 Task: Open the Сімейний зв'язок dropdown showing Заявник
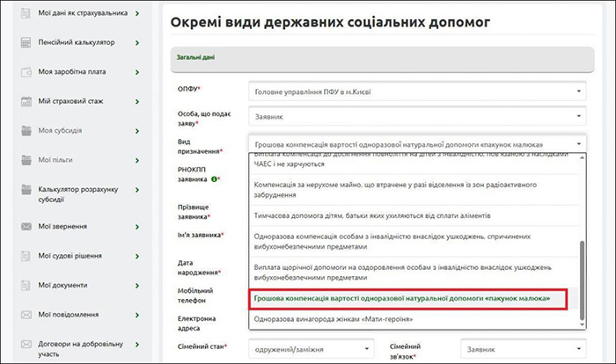coord(524,349)
